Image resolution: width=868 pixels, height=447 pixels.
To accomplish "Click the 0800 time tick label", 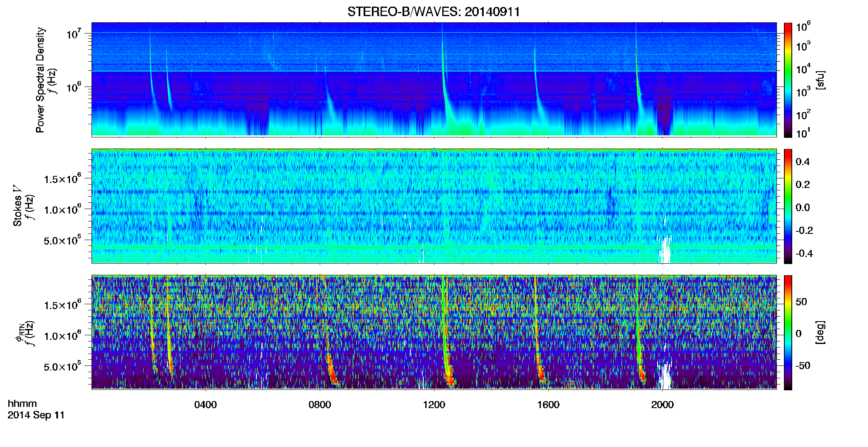I will click(x=320, y=405).
